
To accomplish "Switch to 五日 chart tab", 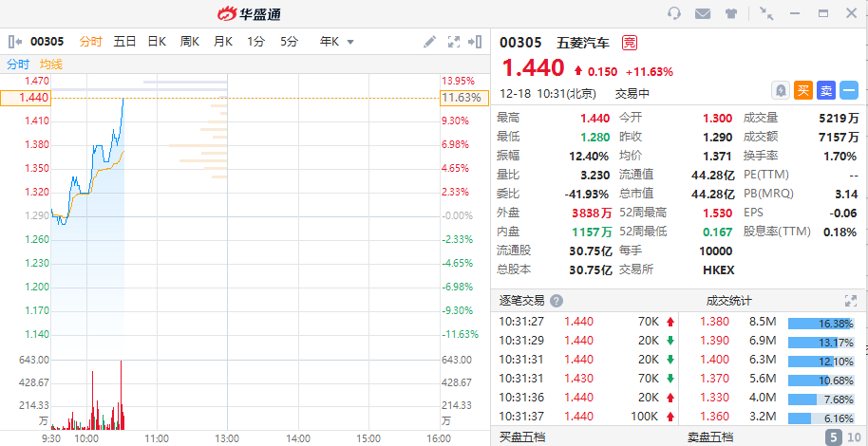I will [x=124, y=42].
